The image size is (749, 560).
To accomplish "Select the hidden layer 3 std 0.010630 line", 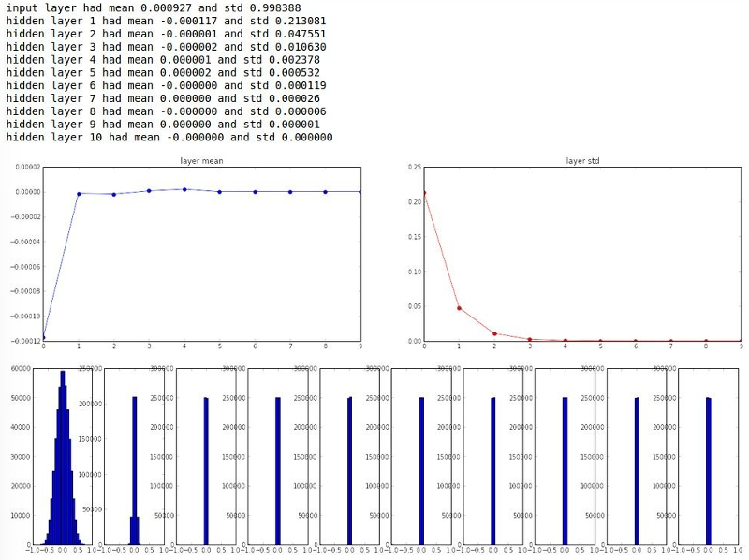I will [x=166, y=46].
